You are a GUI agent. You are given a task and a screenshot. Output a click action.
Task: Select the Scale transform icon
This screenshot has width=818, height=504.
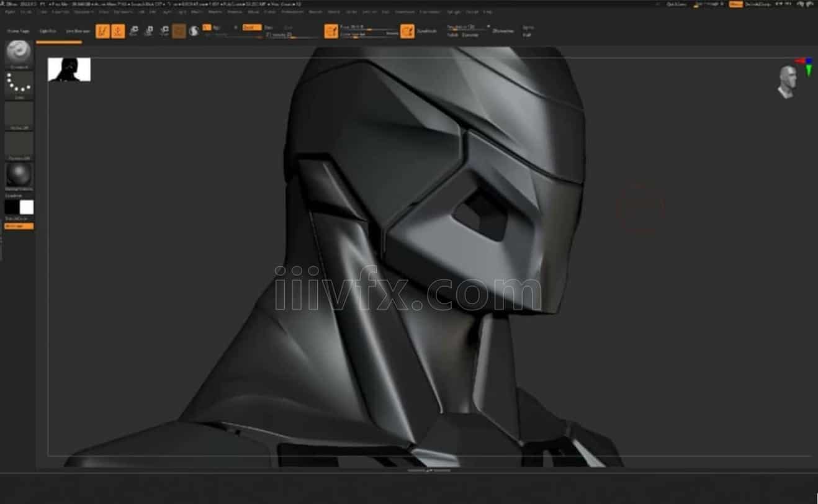pyautogui.click(x=149, y=30)
